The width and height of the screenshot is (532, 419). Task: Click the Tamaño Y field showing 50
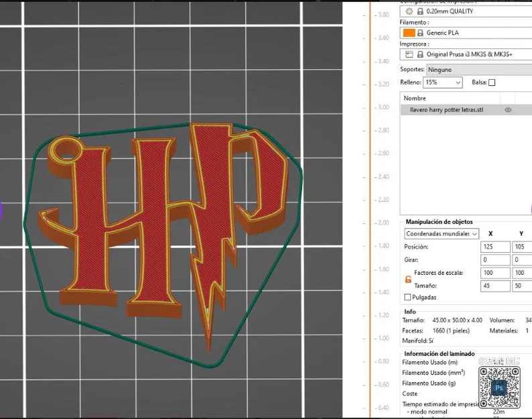point(522,286)
